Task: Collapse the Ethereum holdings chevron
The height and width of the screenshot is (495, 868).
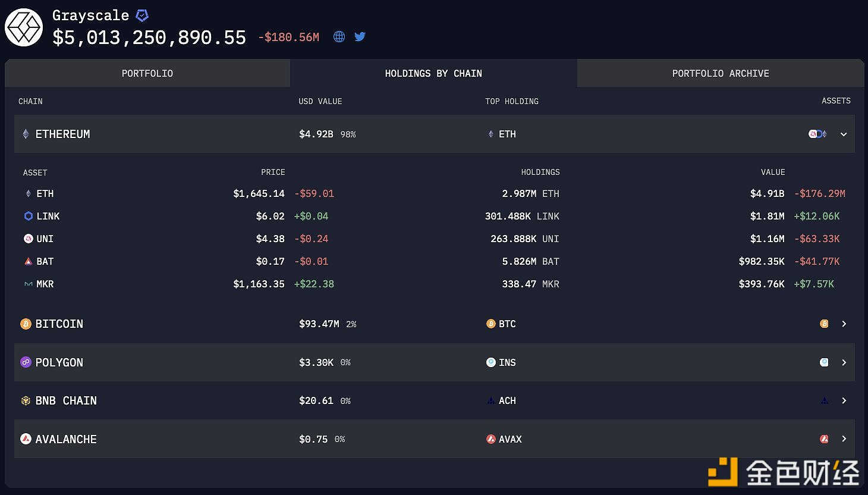Action: tap(844, 134)
